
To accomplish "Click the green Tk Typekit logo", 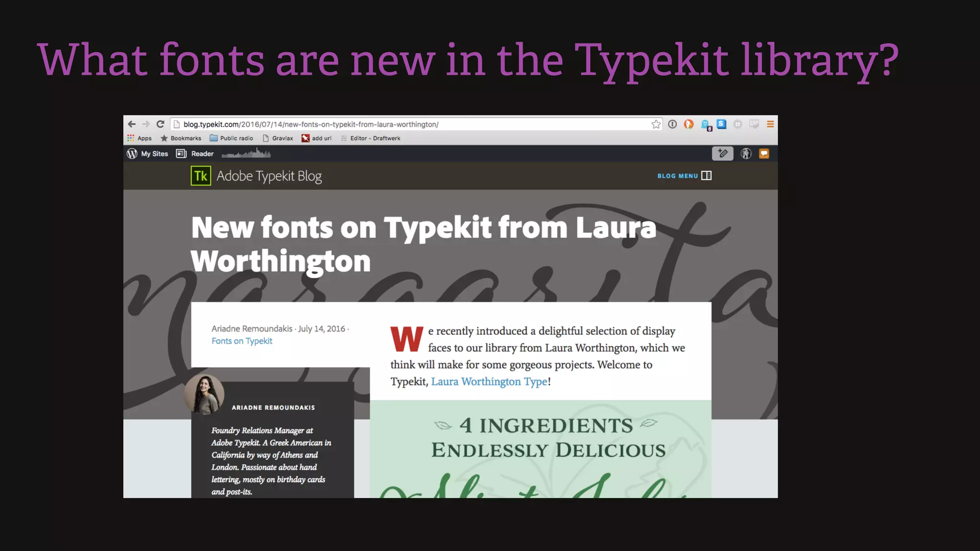I will [x=201, y=176].
